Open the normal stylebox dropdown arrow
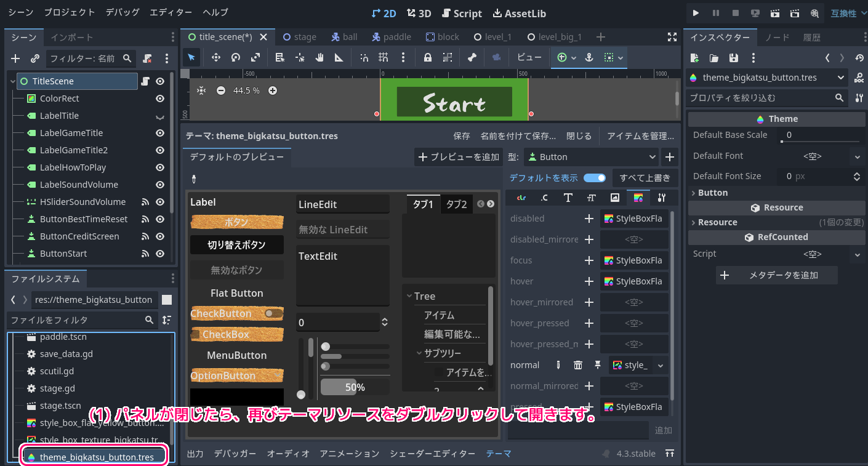The image size is (868, 466). pyautogui.click(x=661, y=366)
